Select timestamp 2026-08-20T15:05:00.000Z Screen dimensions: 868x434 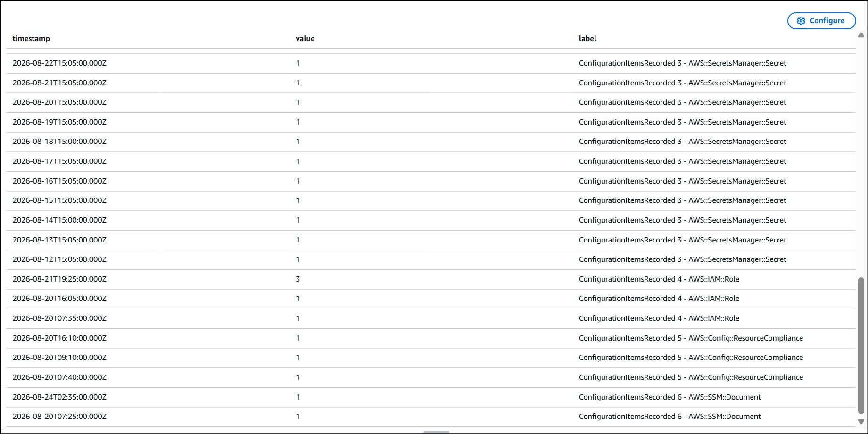[x=59, y=102]
